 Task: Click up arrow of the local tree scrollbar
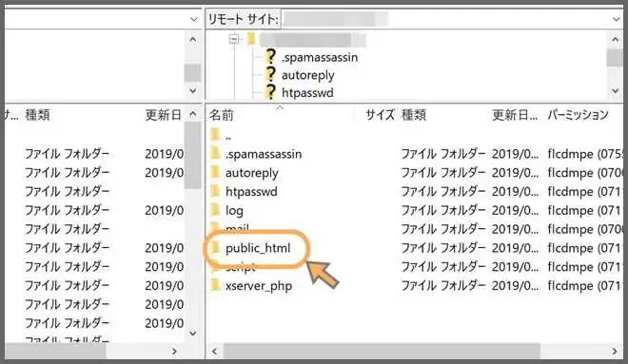tap(192, 39)
